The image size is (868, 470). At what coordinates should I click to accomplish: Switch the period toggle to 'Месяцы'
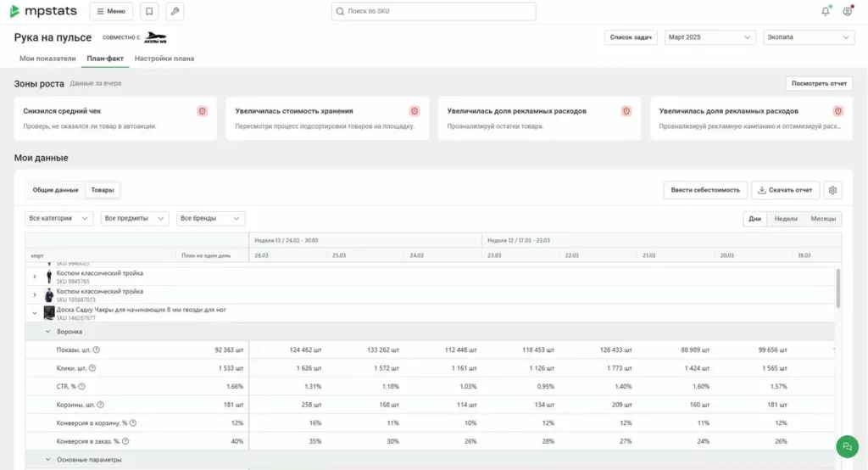(x=822, y=219)
